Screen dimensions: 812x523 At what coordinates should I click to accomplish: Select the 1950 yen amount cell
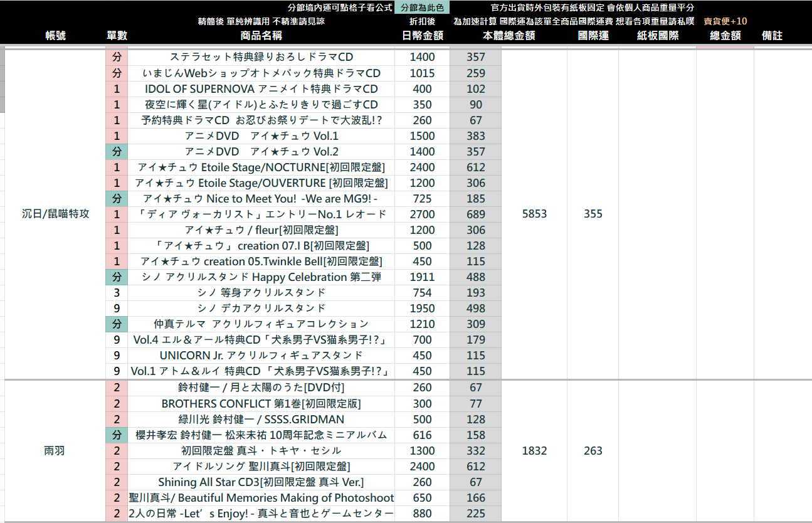pyautogui.click(x=422, y=309)
